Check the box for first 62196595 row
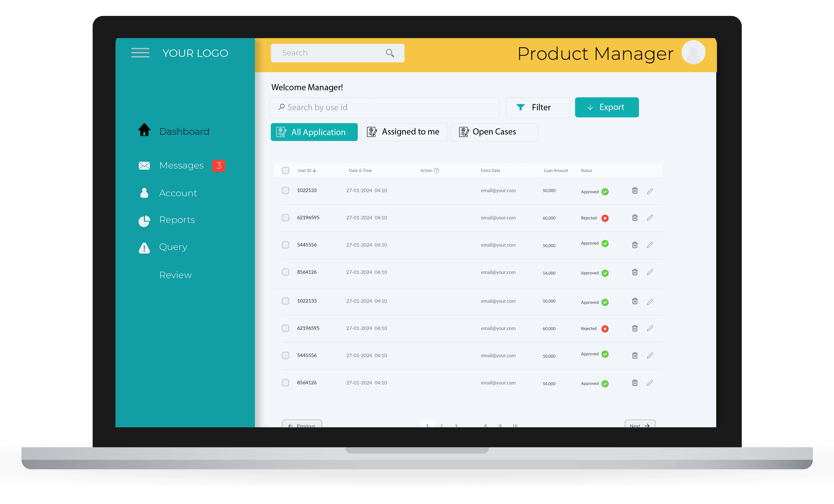This screenshot has width=834, height=504. (x=285, y=218)
